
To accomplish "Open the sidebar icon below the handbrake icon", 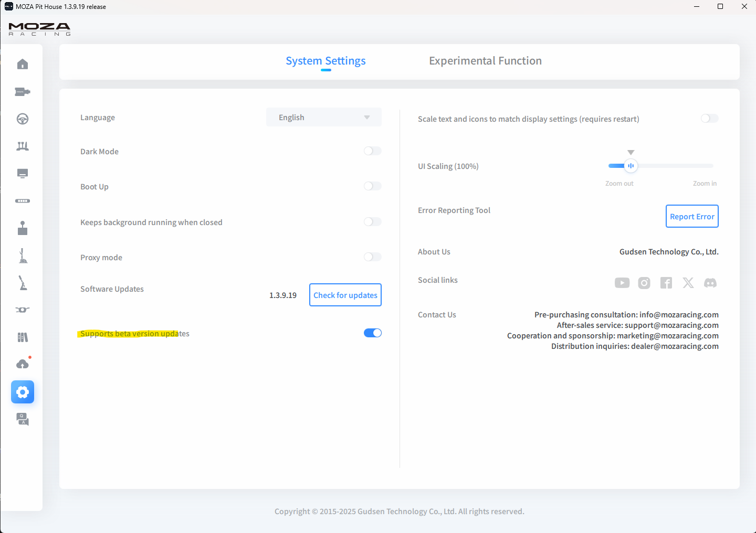I will [23, 310].
